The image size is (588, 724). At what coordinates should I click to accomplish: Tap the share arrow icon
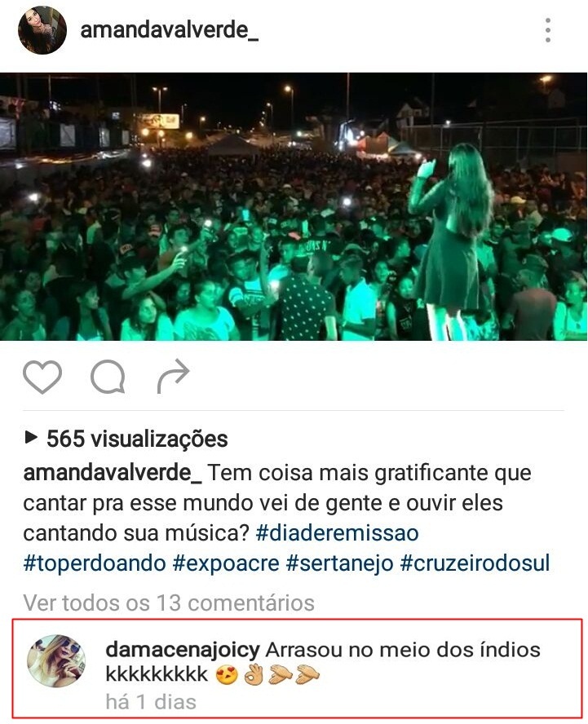tap(173, 377)
